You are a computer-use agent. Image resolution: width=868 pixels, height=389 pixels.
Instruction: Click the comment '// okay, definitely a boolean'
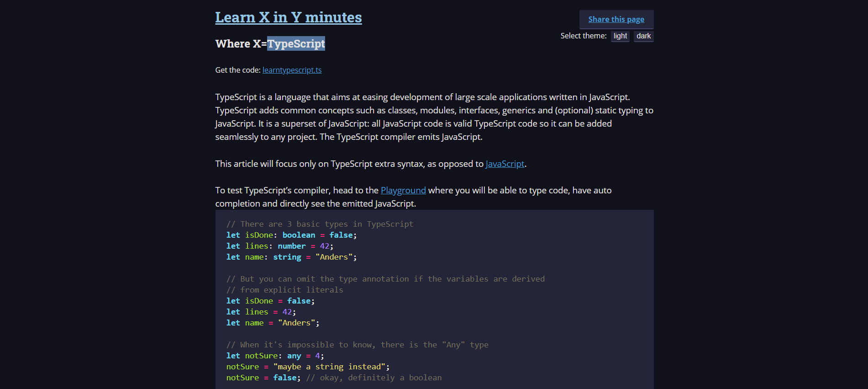click(x=374, y=378)
